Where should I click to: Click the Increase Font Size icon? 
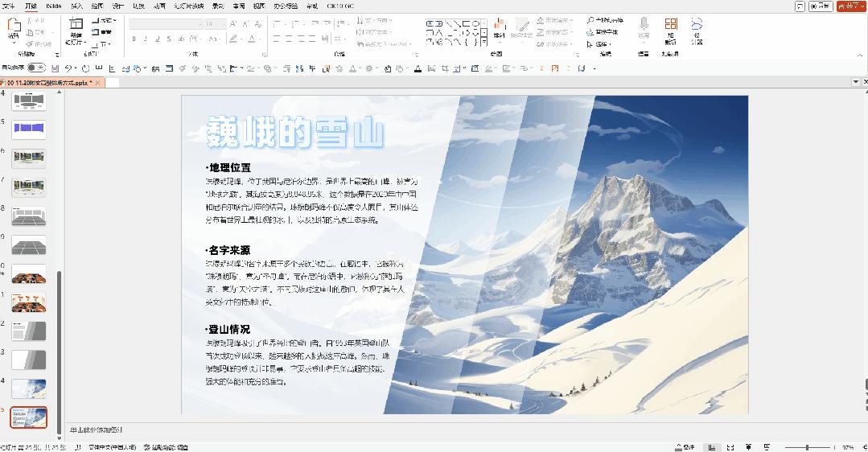coord(233,24)
